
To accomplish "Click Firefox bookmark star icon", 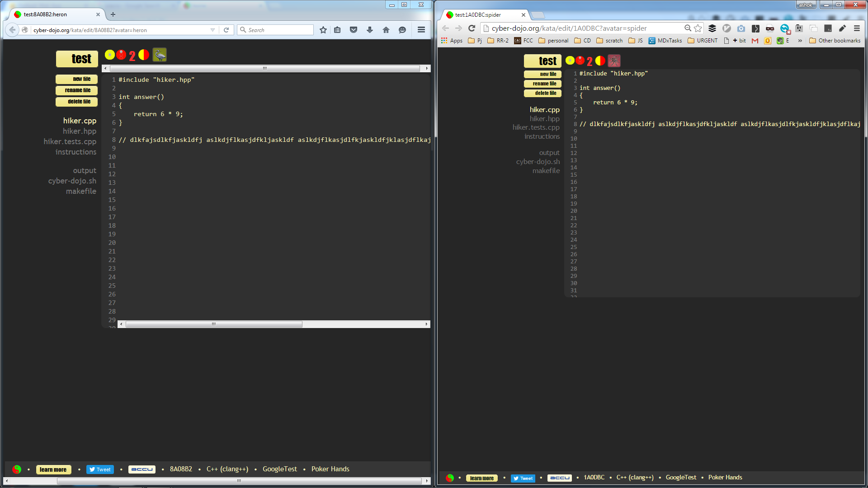I will pos(323,30).
